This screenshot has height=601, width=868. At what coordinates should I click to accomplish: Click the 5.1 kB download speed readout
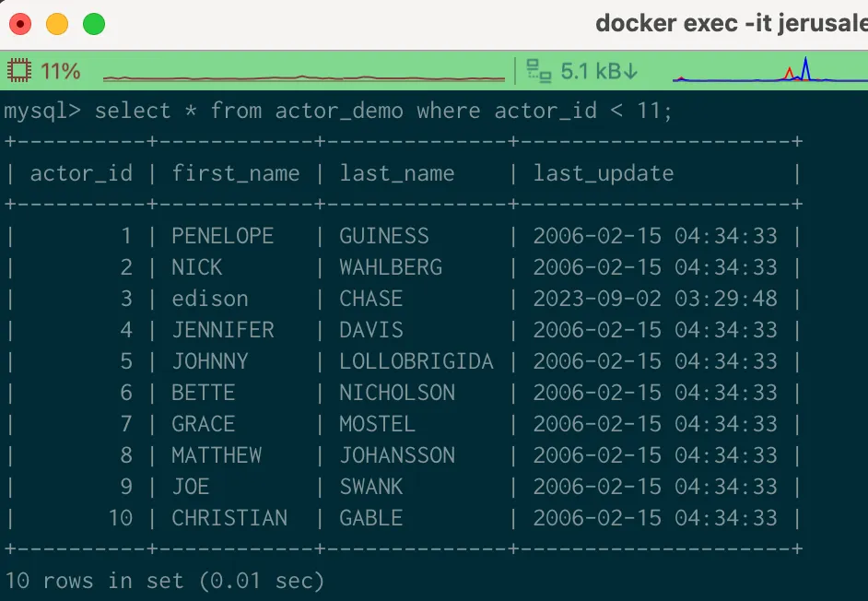(599, 71)
